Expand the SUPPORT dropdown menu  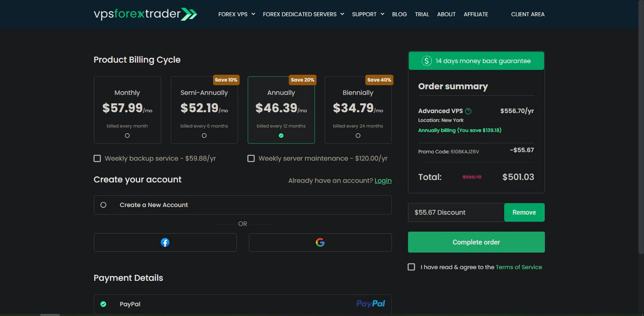coord(368,14)
